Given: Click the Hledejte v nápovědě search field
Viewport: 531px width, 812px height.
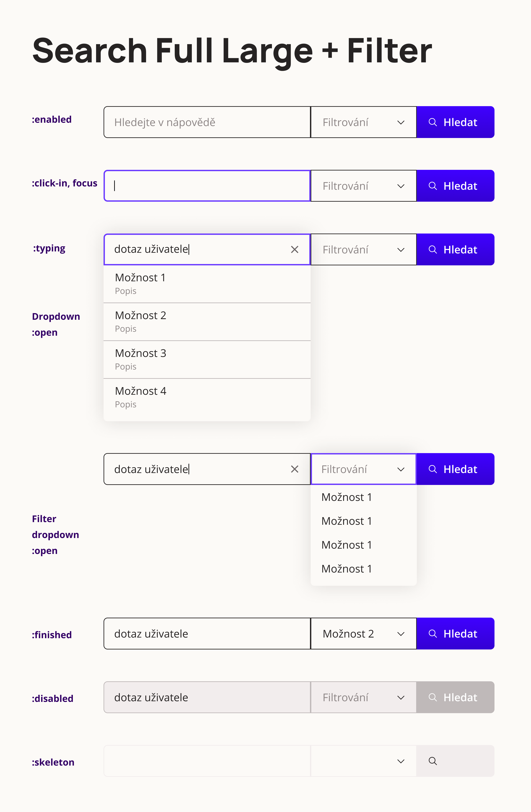Looking at the screenshot, I should click(x=207, y=122).
